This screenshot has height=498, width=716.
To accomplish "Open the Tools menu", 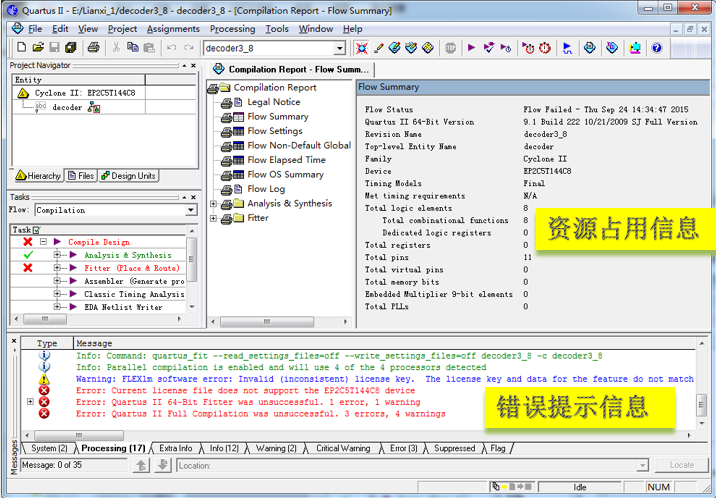I will click(277, 29).
